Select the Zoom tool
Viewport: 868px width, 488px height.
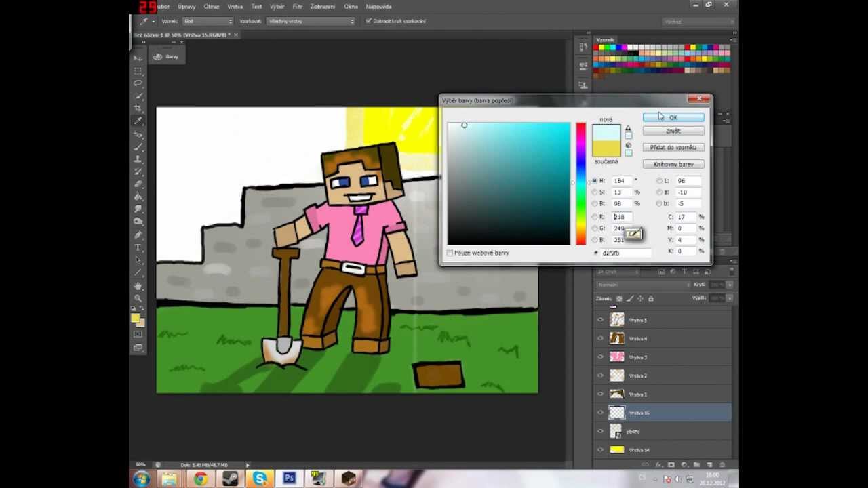[138, 298]
